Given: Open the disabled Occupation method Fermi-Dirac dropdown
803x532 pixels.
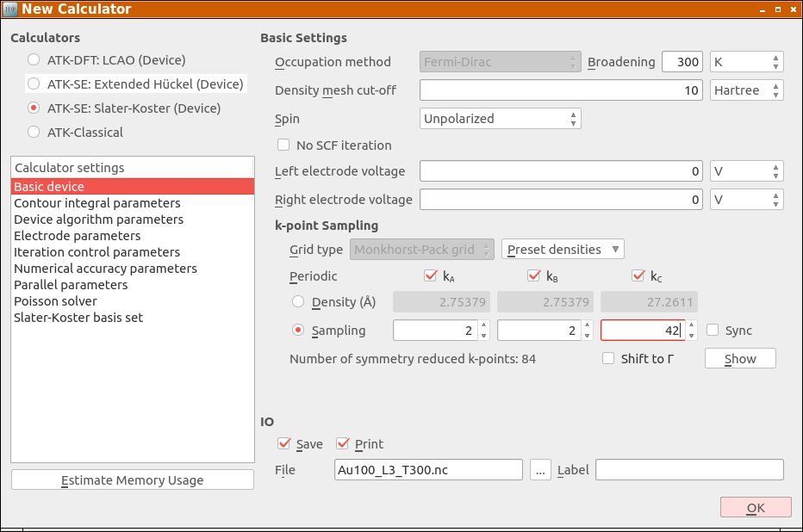Looking at the screenshot, I should tap(501, 62).
